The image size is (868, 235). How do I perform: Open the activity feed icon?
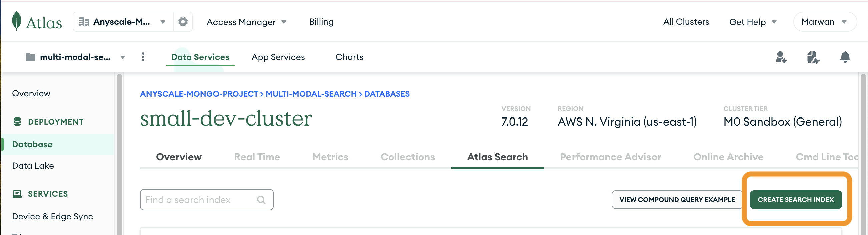coord(813,57)
